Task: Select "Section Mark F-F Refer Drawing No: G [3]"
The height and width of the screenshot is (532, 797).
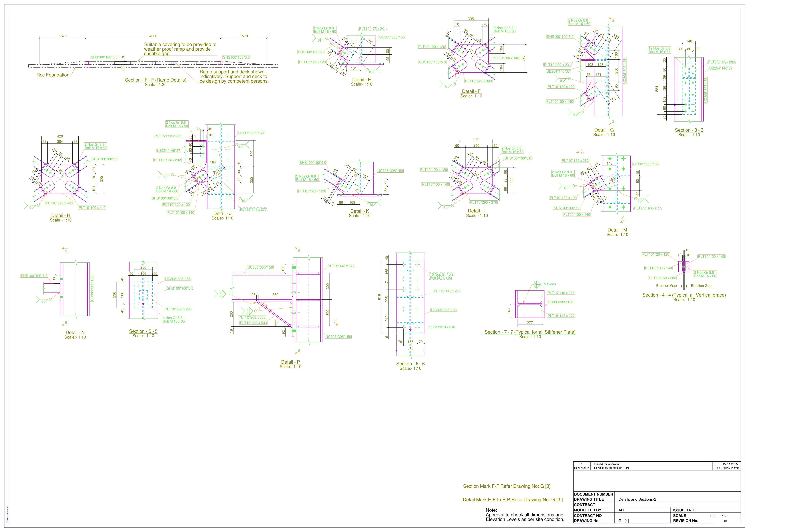Action: 507,486
